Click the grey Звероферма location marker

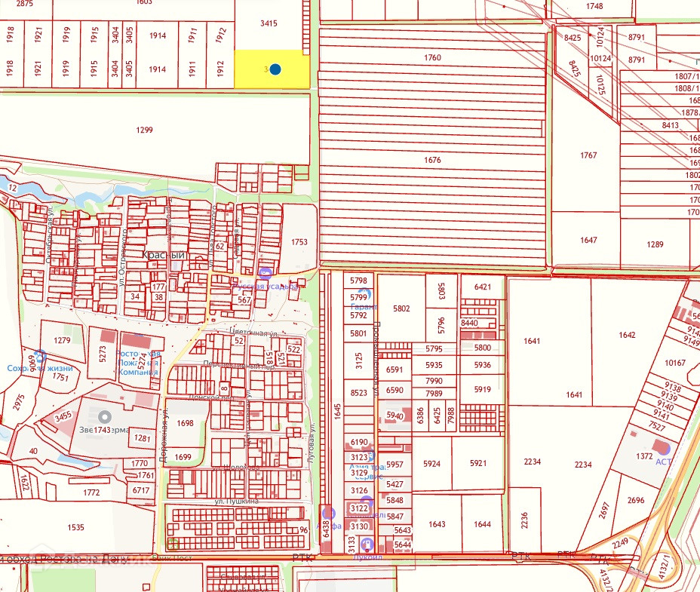pos(105,418)
